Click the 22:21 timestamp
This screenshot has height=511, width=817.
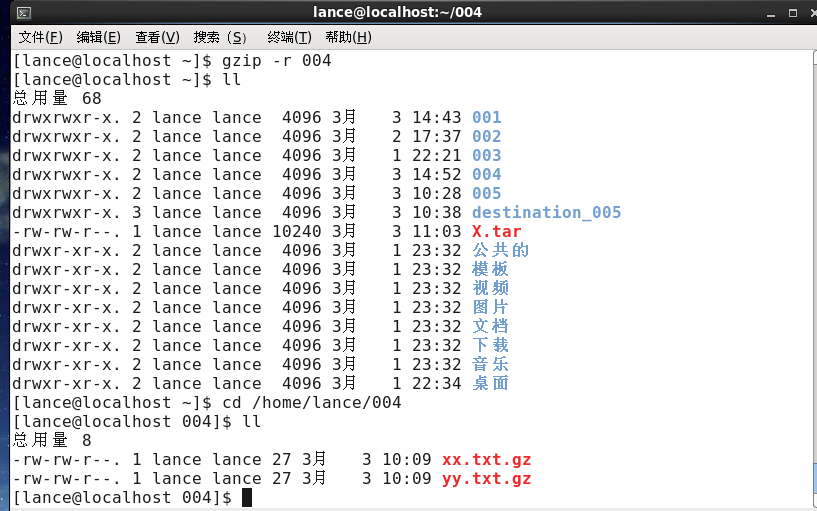[x=437, y=155]
